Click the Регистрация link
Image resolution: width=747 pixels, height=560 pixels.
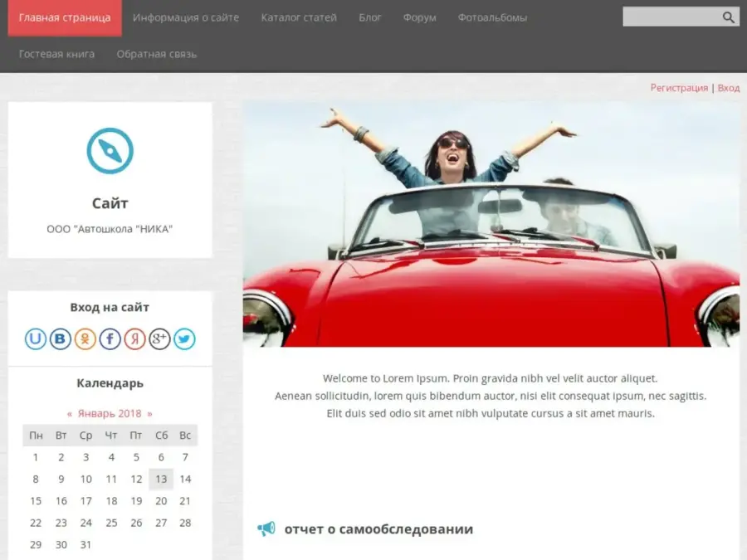[x=679, y=88]
